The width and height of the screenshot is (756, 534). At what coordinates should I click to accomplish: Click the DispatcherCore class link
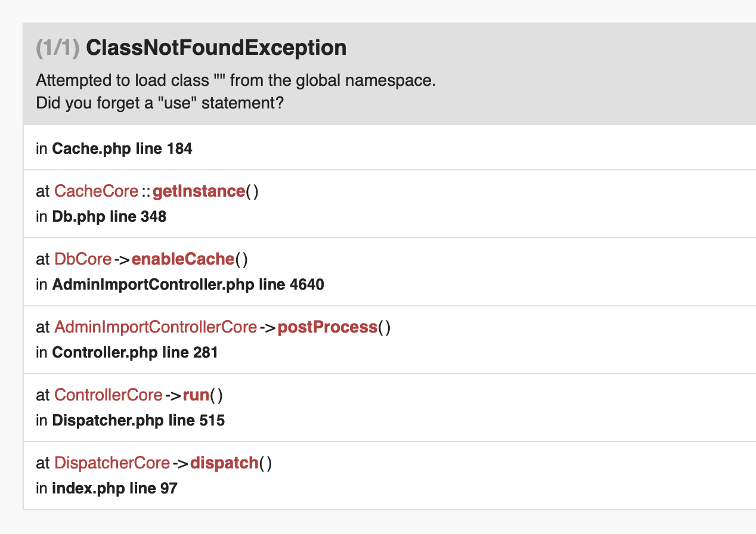pyautogui.click(x=112, y=463)
